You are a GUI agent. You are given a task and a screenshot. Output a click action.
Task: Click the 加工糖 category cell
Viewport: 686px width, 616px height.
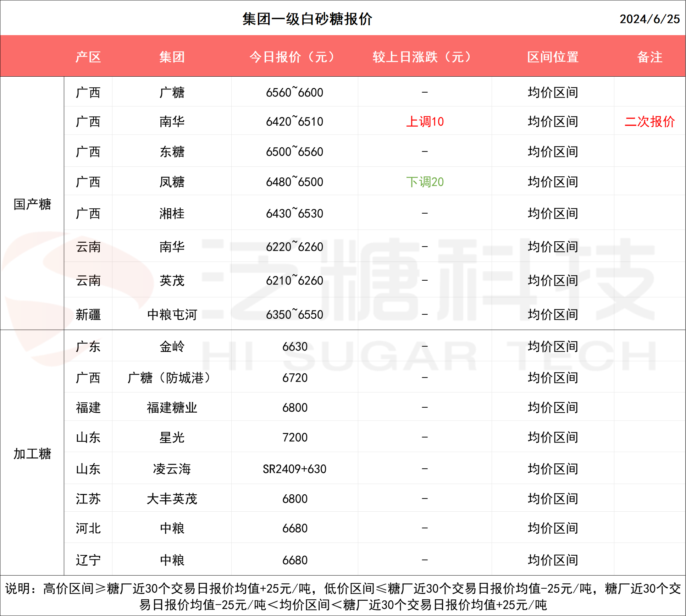click(x=32, y=454)
